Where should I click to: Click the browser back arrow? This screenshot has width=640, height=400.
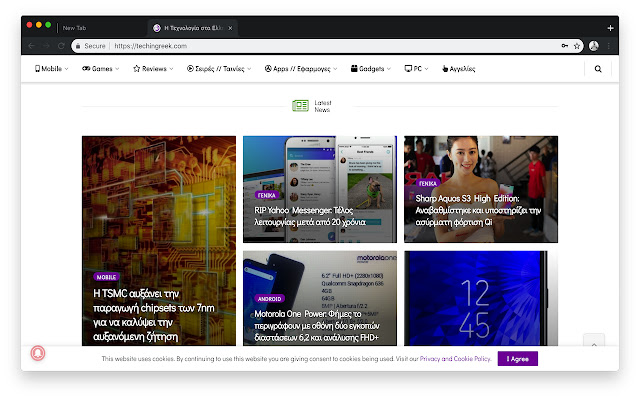tap(31, 46)
